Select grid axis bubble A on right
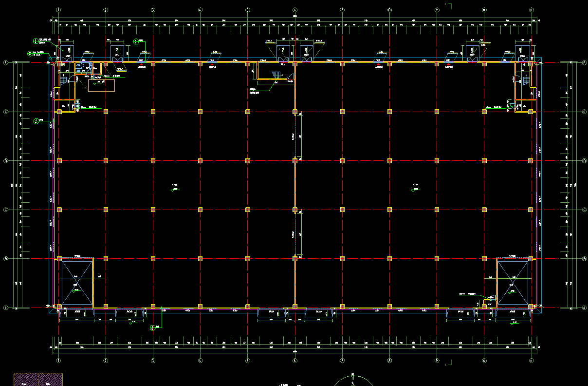 584,308
